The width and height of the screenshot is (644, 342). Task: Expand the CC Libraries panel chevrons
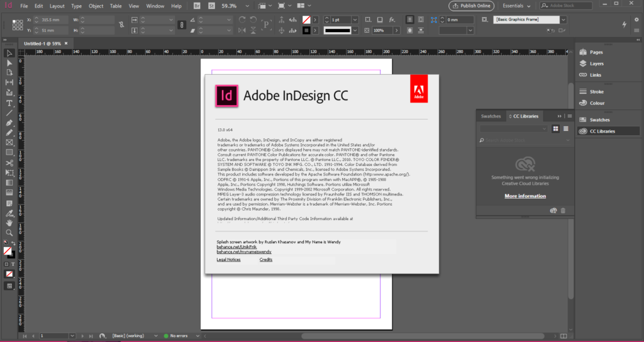[x=559, y=116]
